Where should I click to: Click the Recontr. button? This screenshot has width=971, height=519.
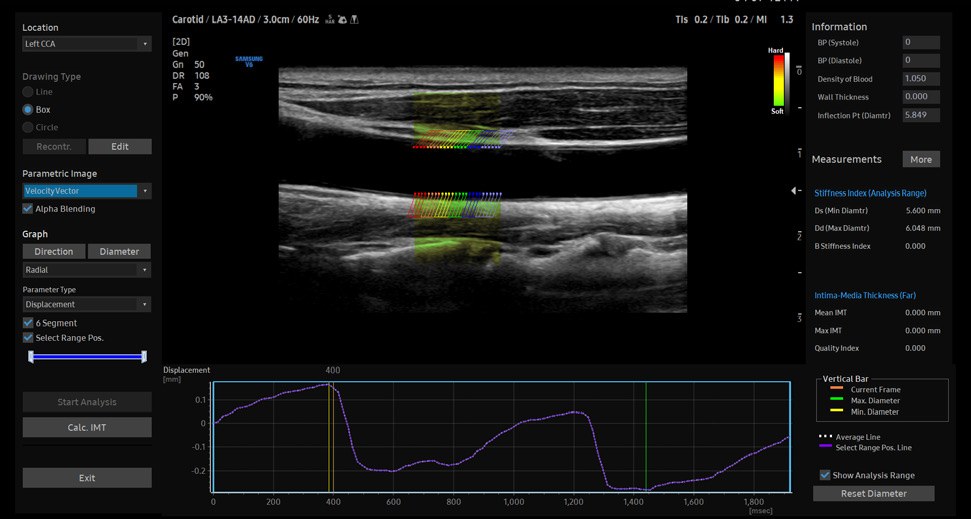click(54, 147)
